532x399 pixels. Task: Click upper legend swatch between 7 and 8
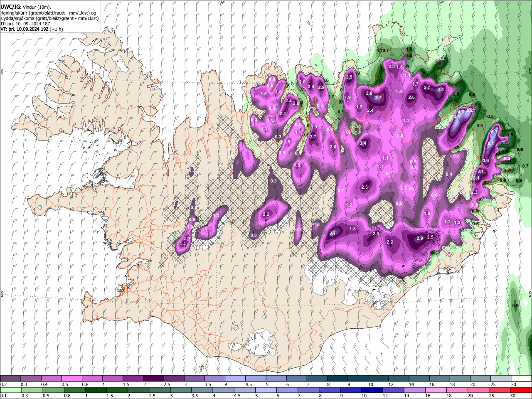tap(316, 379)
